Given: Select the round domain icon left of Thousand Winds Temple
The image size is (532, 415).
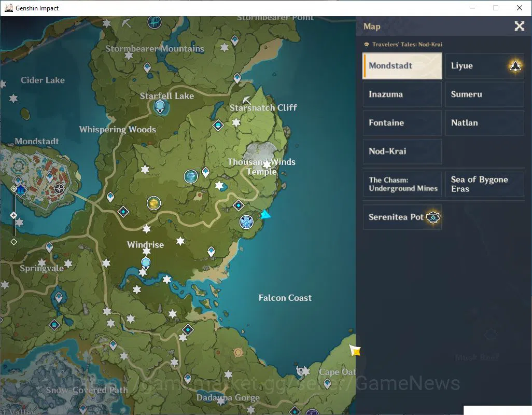Looking at the screenshot, I should point(191,176).
